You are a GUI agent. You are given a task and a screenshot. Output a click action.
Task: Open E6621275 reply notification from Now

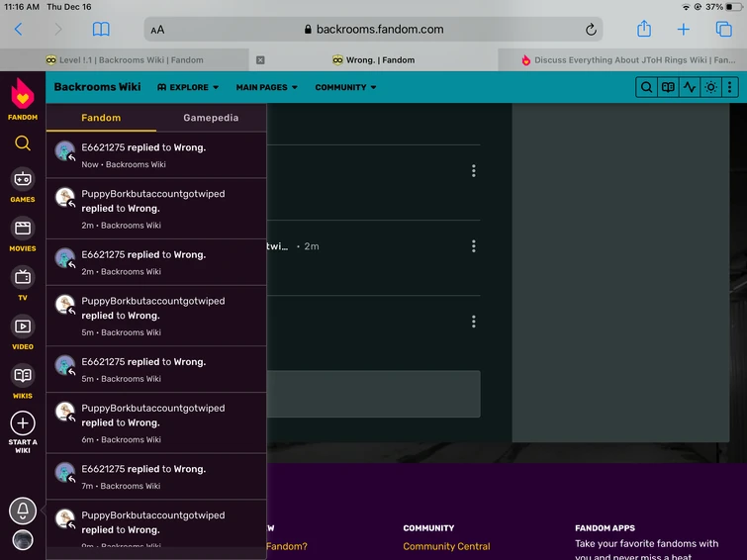(156, 155)
